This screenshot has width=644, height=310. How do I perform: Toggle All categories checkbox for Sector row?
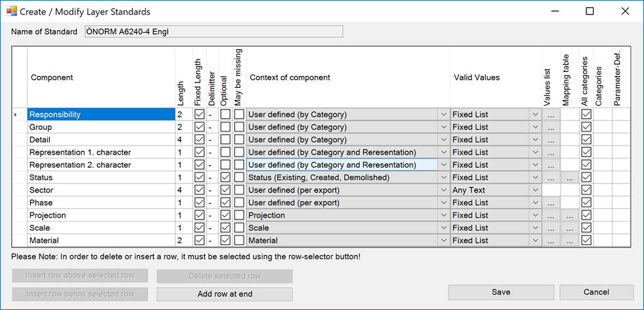pos(586,190)
